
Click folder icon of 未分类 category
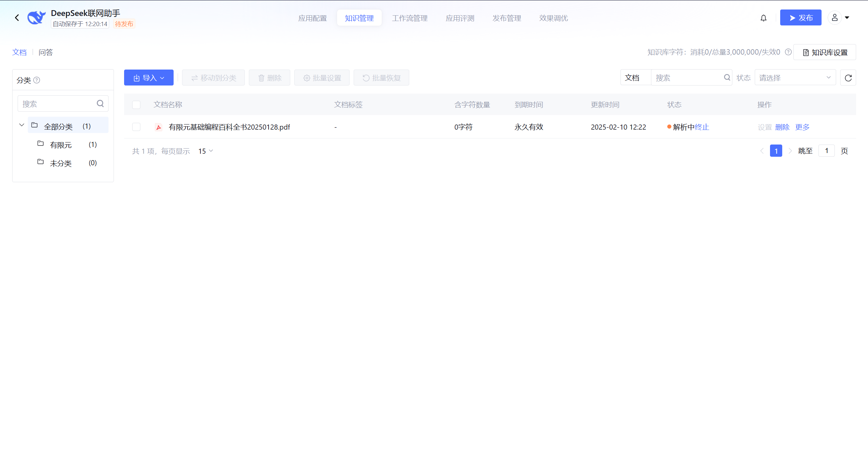pyautogui.click(x=40, y=162)
